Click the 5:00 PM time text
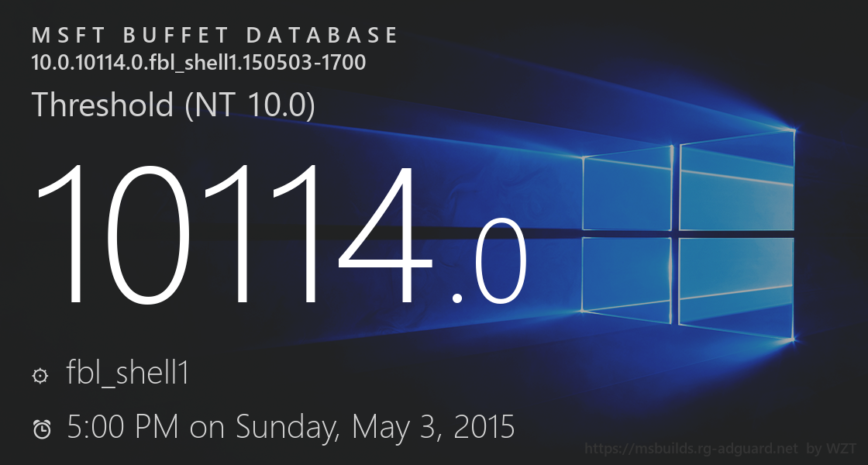This screenshot has width=868, height=465. point(123,426)
